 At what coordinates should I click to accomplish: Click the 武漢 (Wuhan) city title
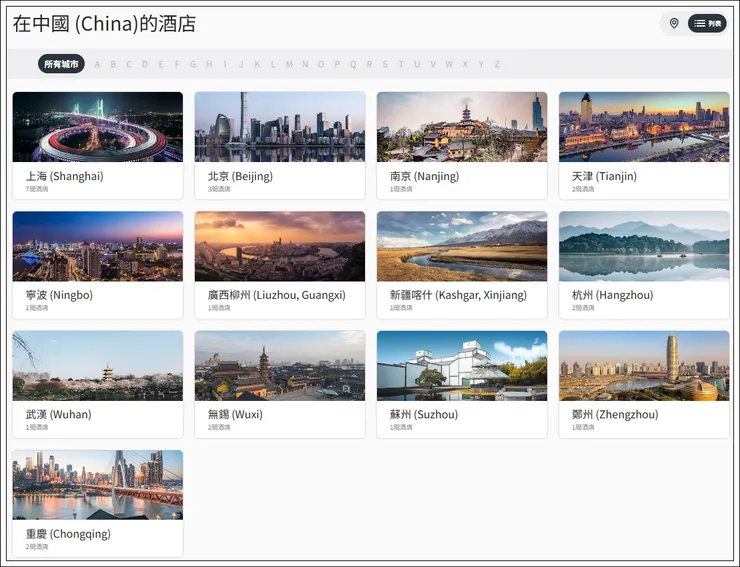point(59,415)
